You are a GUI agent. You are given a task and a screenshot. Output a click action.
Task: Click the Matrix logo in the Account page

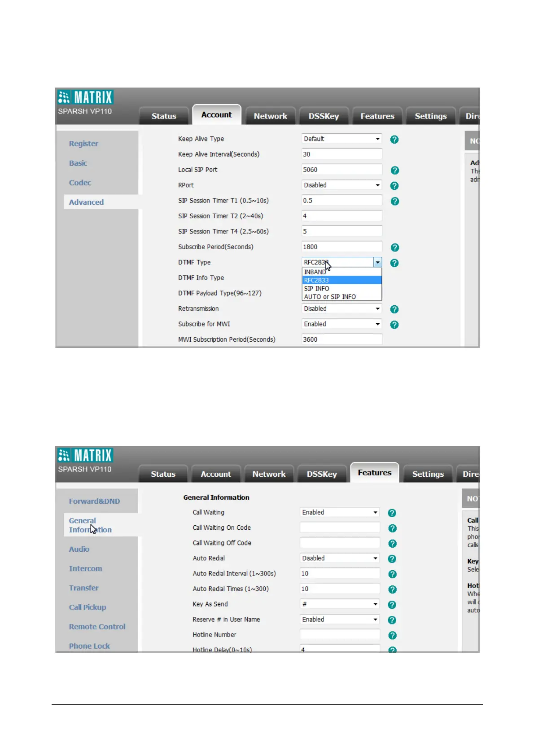point(85,97)
